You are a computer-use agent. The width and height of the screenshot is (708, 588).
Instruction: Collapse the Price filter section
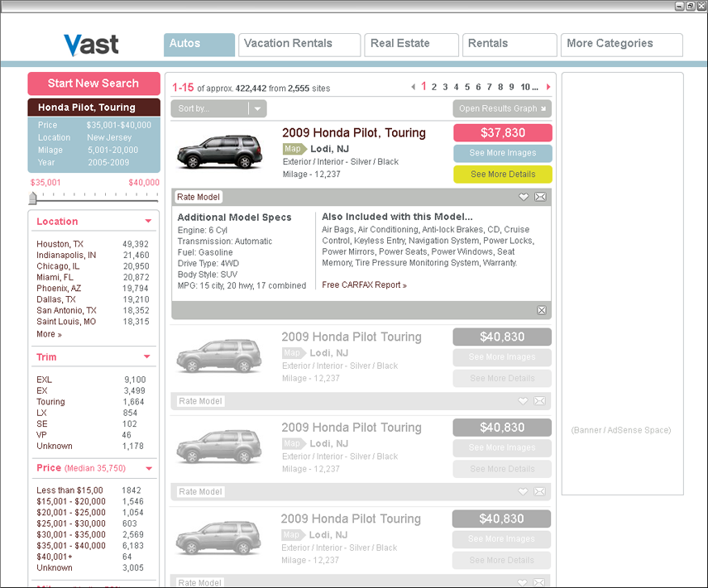tap(149, 468)
